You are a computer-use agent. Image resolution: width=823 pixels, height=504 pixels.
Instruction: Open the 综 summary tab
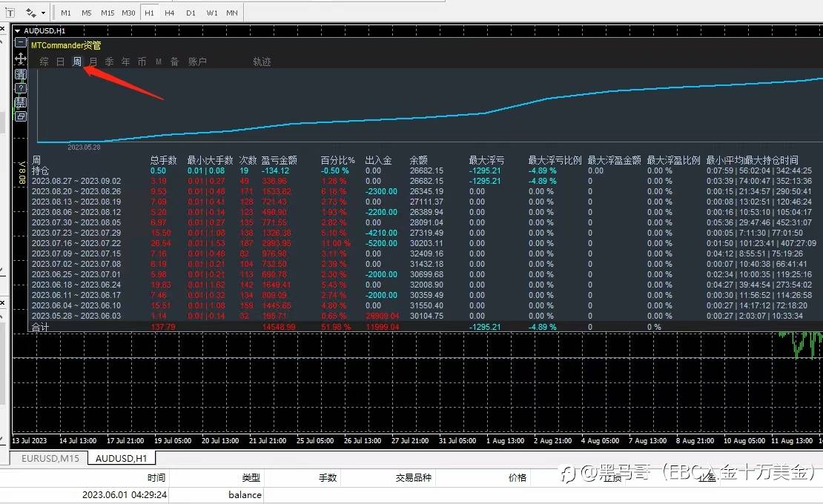[44, 62]
